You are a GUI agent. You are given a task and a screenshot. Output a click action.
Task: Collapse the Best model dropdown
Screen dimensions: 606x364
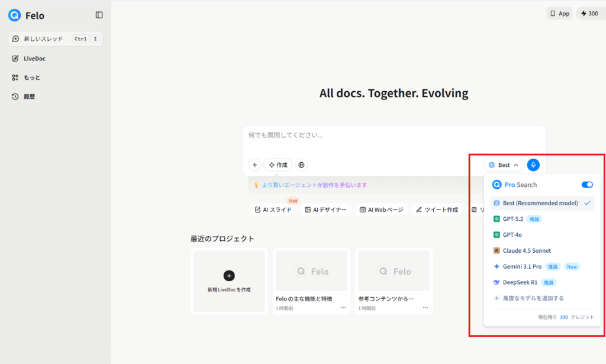tap(504, 165)
